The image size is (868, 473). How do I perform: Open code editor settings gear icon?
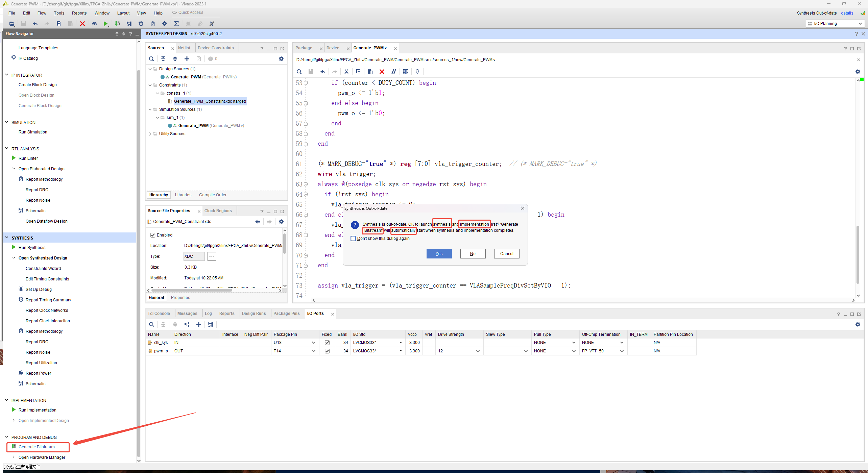click(x=858, y=72)
